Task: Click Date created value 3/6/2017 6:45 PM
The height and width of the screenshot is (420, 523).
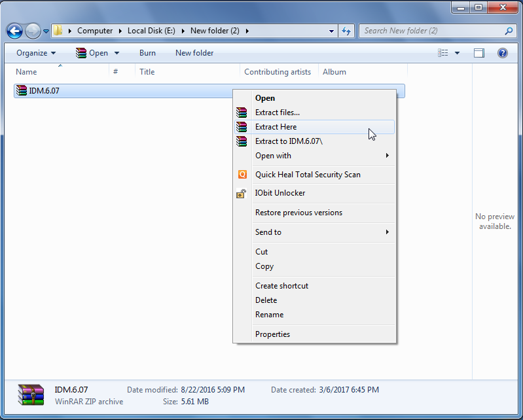Action: pos(349,390)
